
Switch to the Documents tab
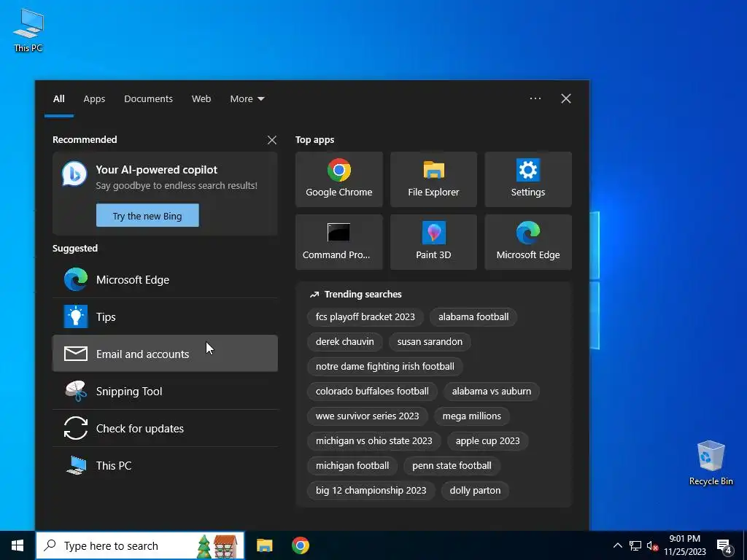(148, 99)
